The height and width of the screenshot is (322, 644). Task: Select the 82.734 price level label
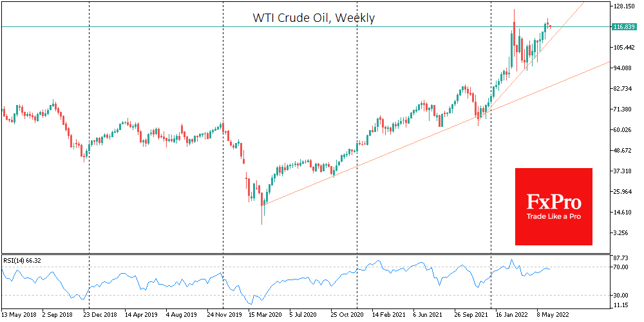click(x=624, y=89)
